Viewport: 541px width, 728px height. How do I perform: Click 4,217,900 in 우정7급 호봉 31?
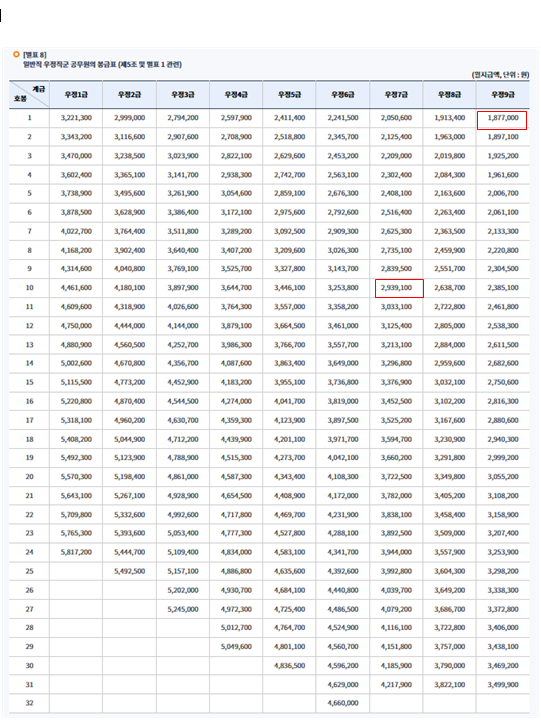(x=397, y=685)
